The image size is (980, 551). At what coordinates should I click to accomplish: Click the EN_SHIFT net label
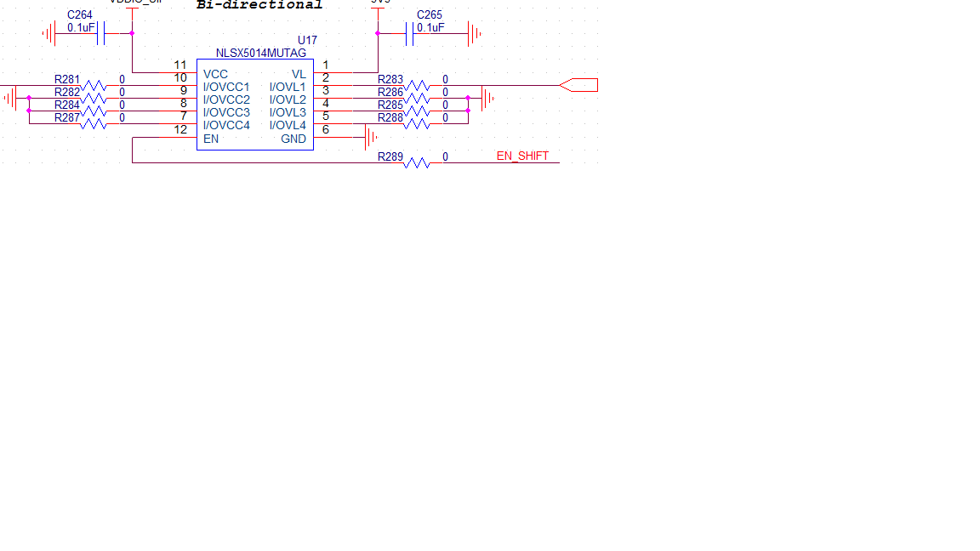pos(522,156)
